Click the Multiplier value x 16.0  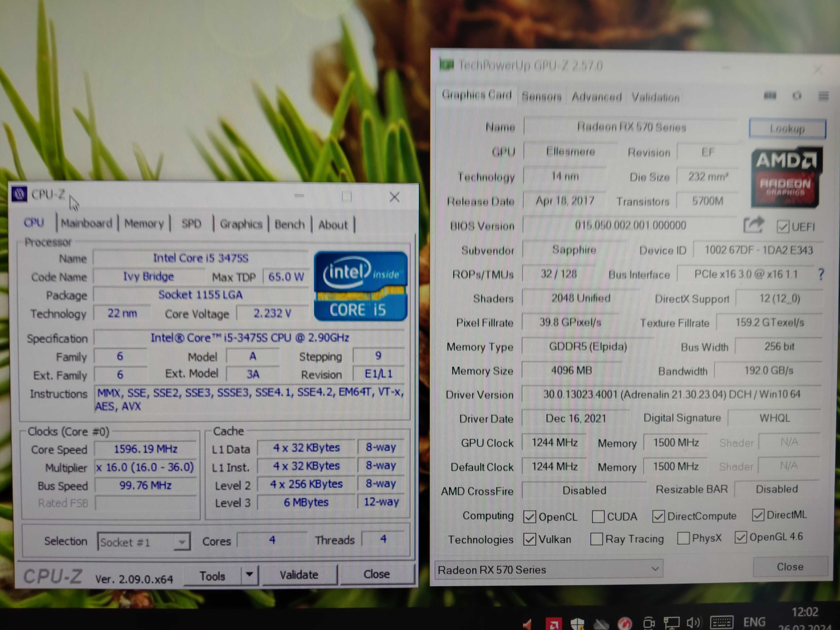(x=146, y=467)
